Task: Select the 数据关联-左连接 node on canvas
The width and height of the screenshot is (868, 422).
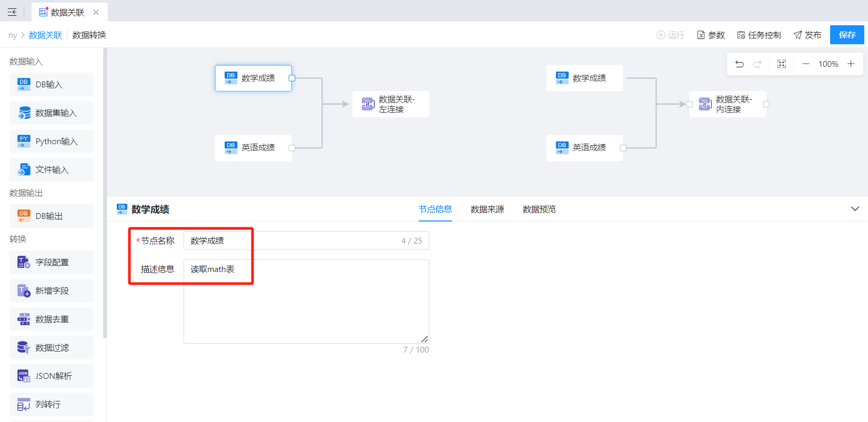Action: point(390,104)
